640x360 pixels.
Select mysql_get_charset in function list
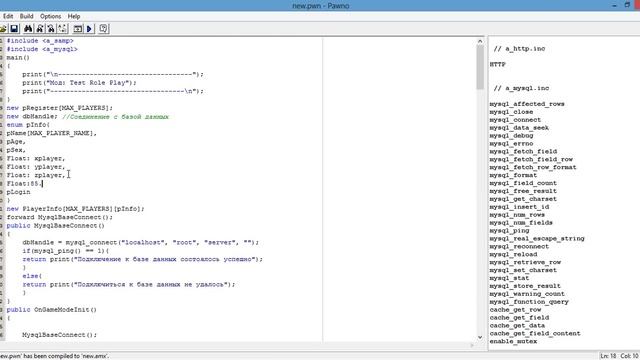coord(523,199)
